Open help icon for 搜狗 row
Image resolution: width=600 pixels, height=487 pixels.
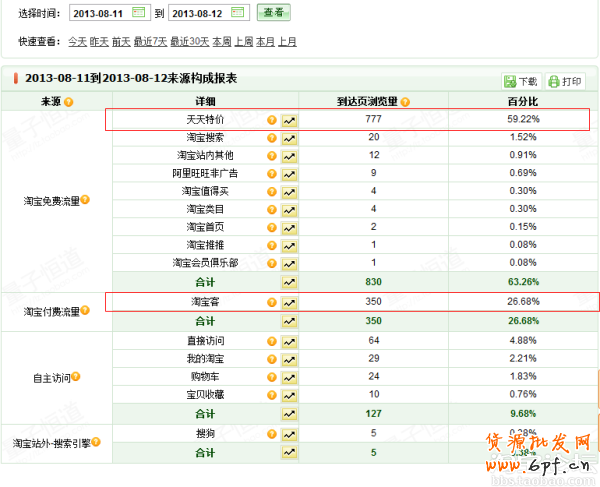coord(272,434)
